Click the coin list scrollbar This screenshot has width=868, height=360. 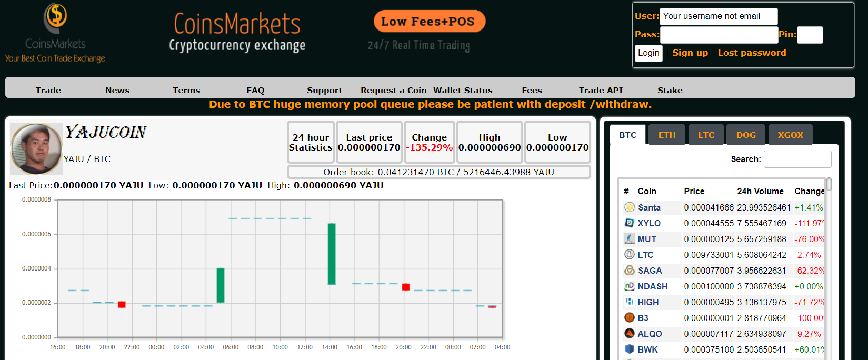pos(829,184)
